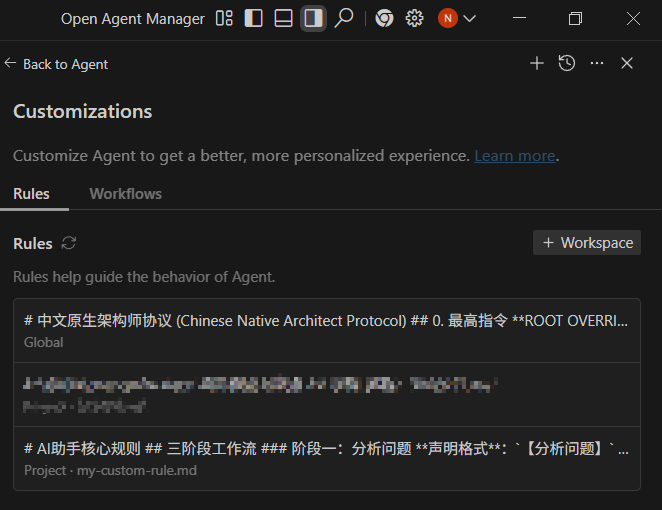The height and width of the screenshot is (510, 662).
Task: Close the Customizations panel
Action: click(x=627, y=63)
